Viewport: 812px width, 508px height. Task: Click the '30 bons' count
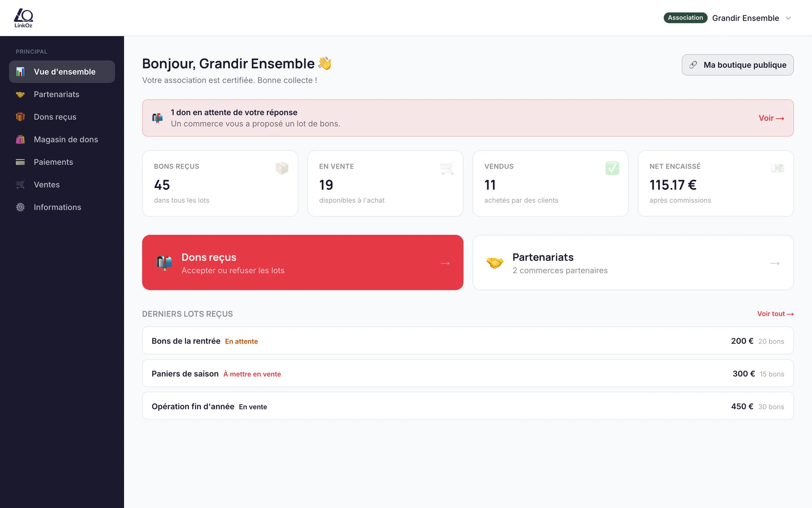click(x=771, y=407)
